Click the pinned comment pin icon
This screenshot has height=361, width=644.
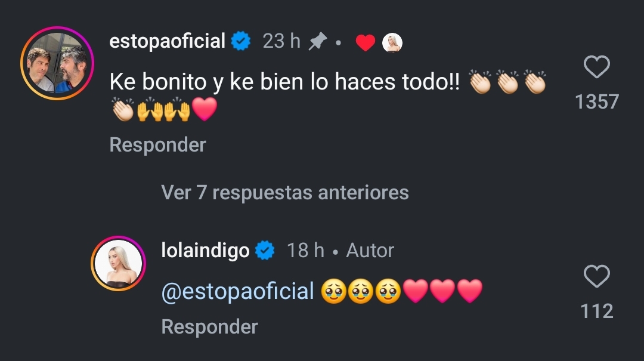318,42
